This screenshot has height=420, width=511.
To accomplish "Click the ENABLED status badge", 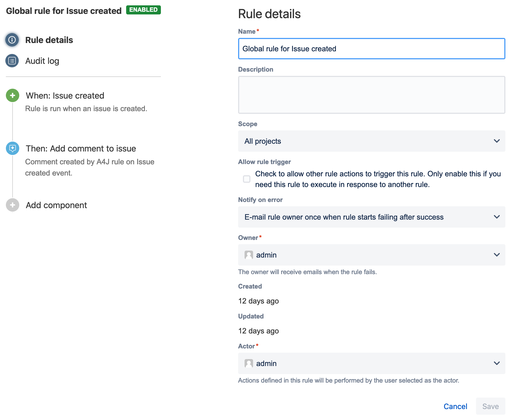I will click(143, 10).
